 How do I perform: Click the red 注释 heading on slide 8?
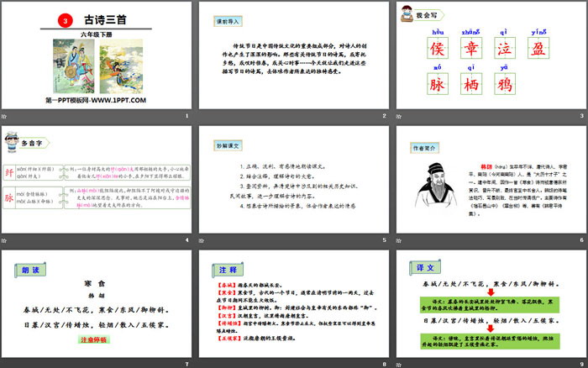227,270
